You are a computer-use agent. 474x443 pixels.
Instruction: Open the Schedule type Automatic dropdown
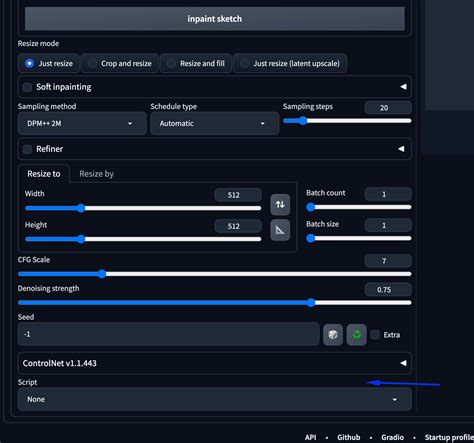tap(214, 123)
